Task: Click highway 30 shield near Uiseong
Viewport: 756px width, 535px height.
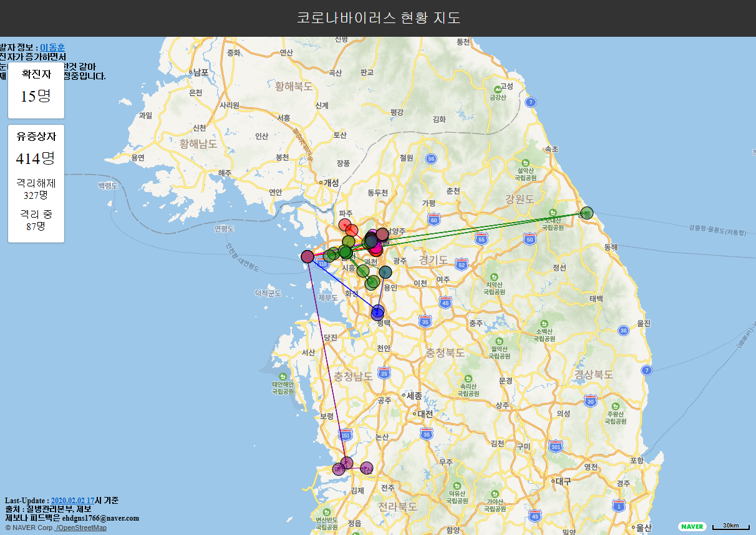Action: point(590,402)
